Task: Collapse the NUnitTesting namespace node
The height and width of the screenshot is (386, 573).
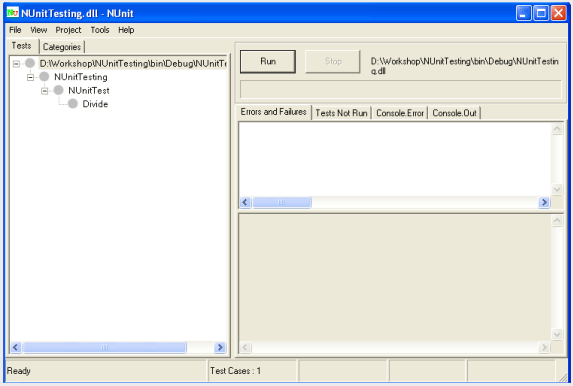Action: (x=31, y=77)
